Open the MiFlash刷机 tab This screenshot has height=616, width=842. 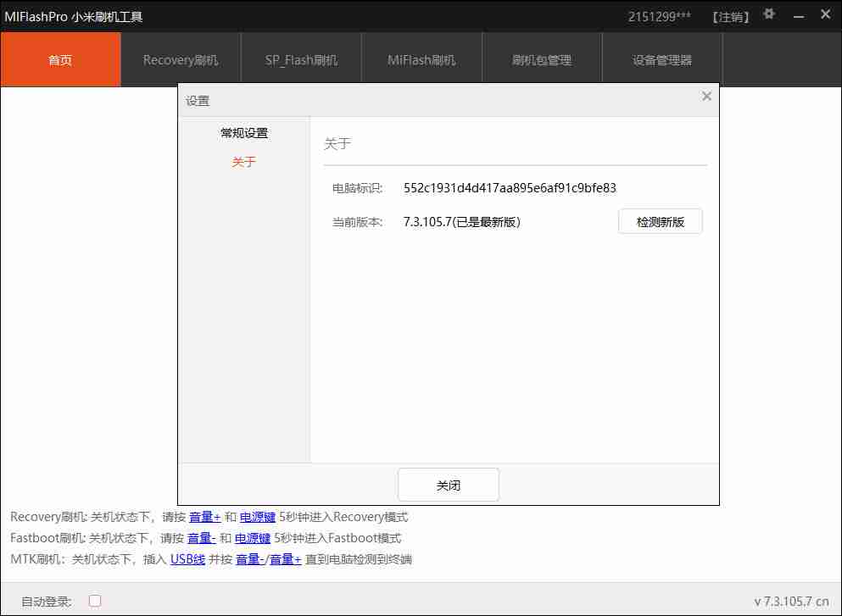coord(421,59)
